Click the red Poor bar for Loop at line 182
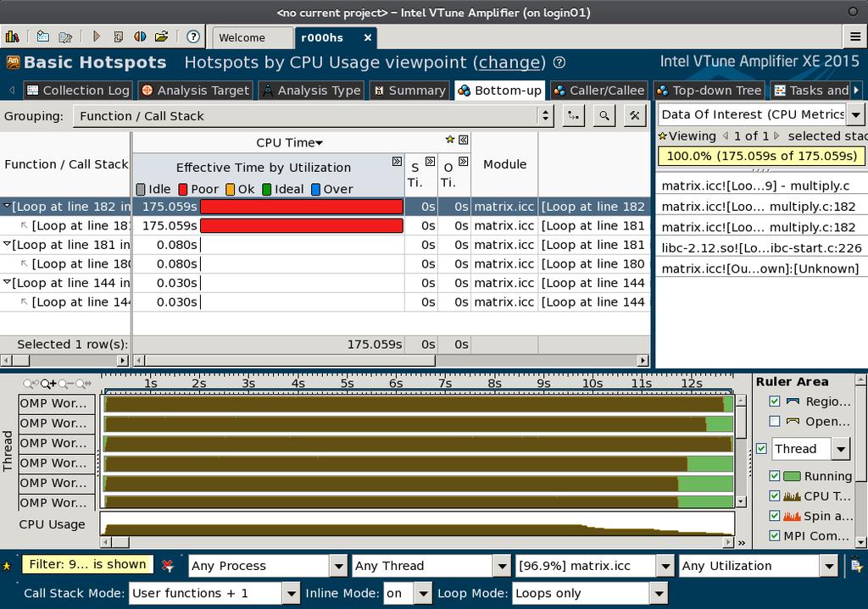The width and height of the screenshot is (868, 609). (x=302, y=207)
